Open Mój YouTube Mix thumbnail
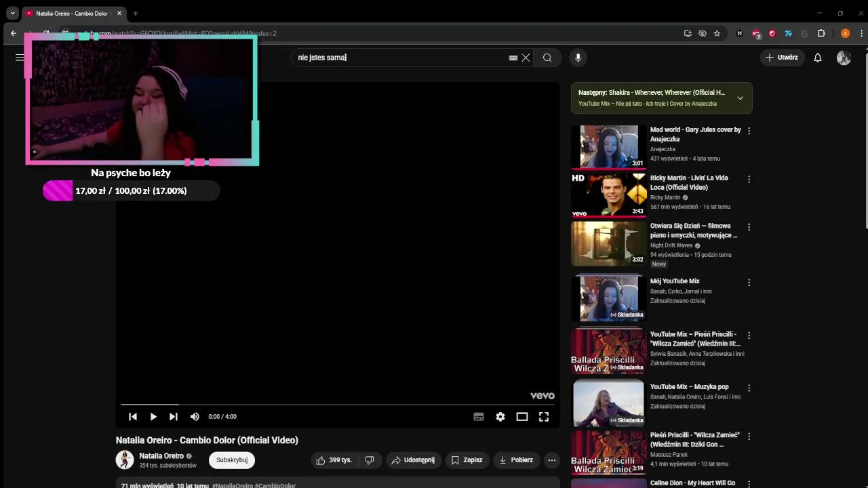Screen dimensions: 868x488 [608, 298]
